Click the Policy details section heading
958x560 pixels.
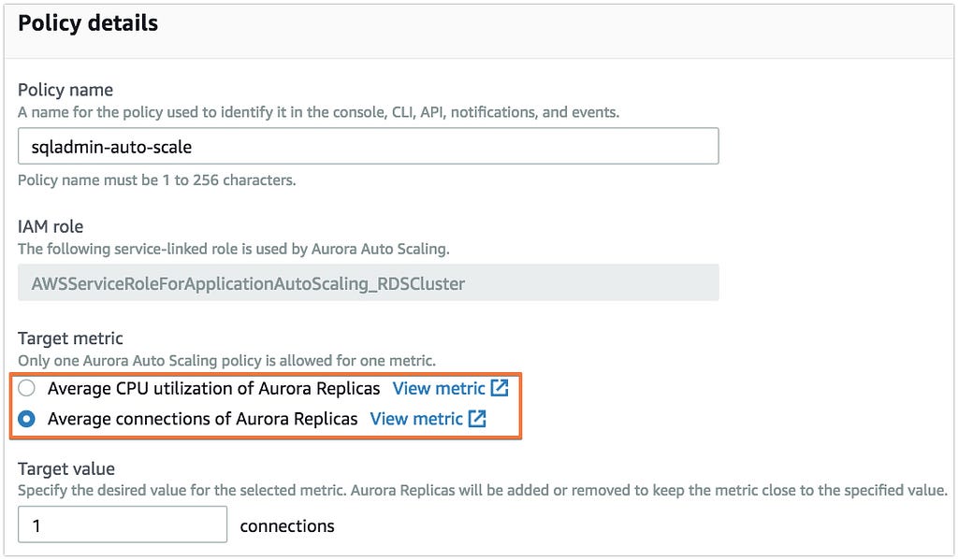click(88, 23)
